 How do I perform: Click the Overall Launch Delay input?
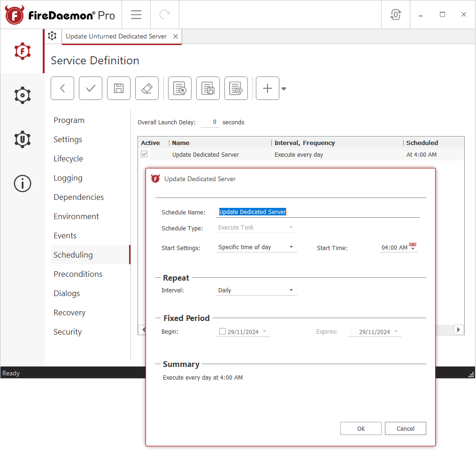[210, 122]
